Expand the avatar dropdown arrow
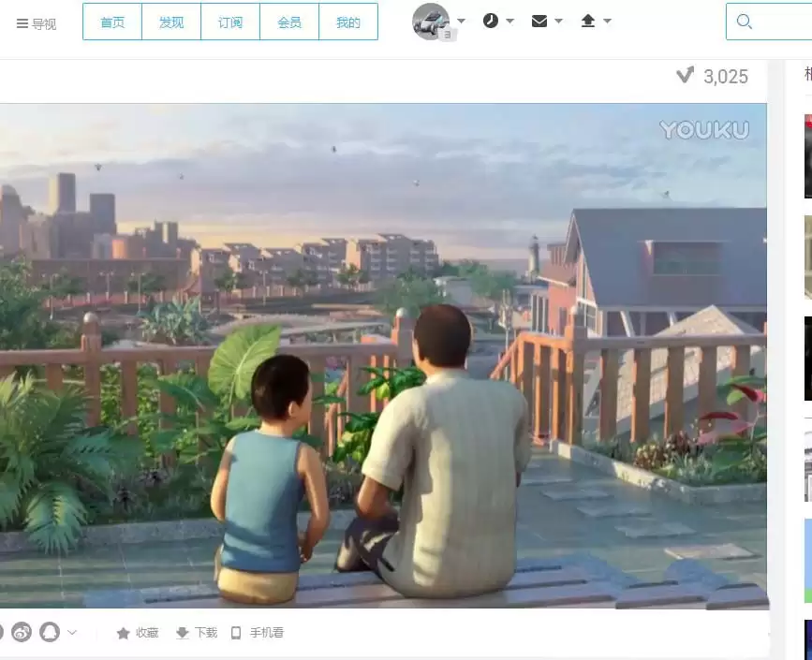The width and height of the screenshot is (812, 660). 462,22
